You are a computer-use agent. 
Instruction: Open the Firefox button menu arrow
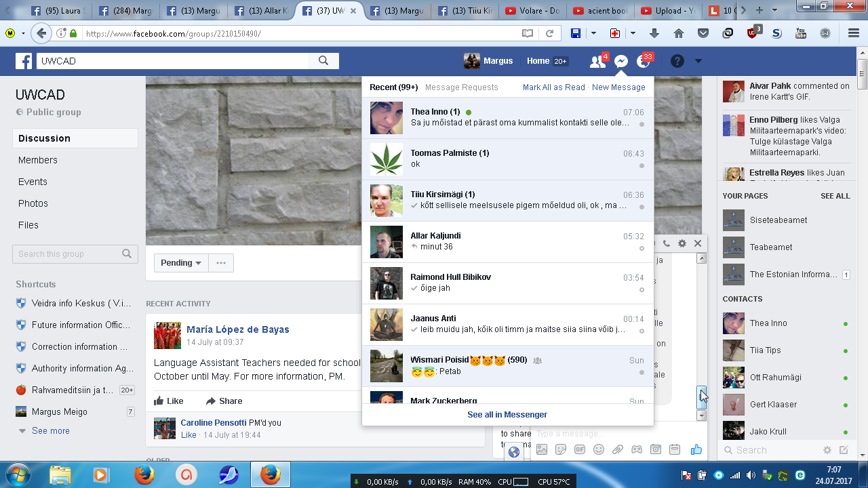(x=22, y=33)
